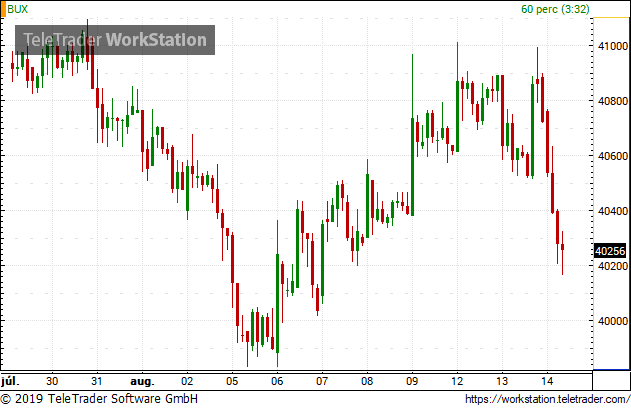Click the 40000 price axis label
Screen dimensions: 631x408
click(x=613, y=321)
